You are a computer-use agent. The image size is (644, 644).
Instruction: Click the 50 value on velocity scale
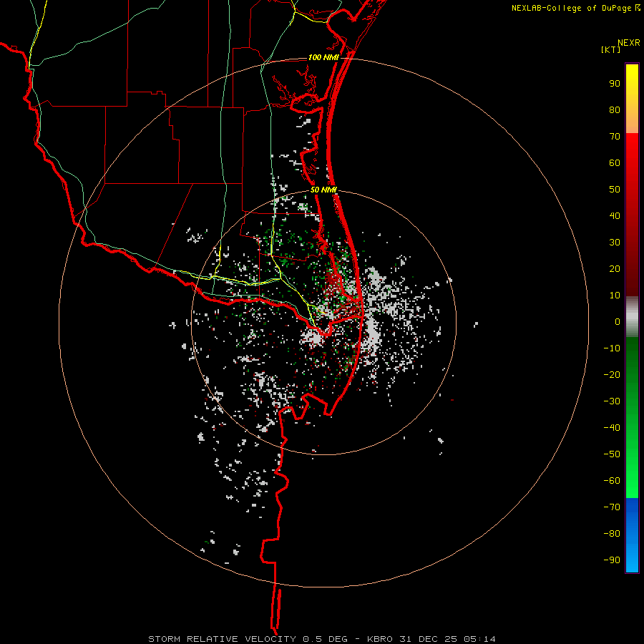(x=615, y=190)
